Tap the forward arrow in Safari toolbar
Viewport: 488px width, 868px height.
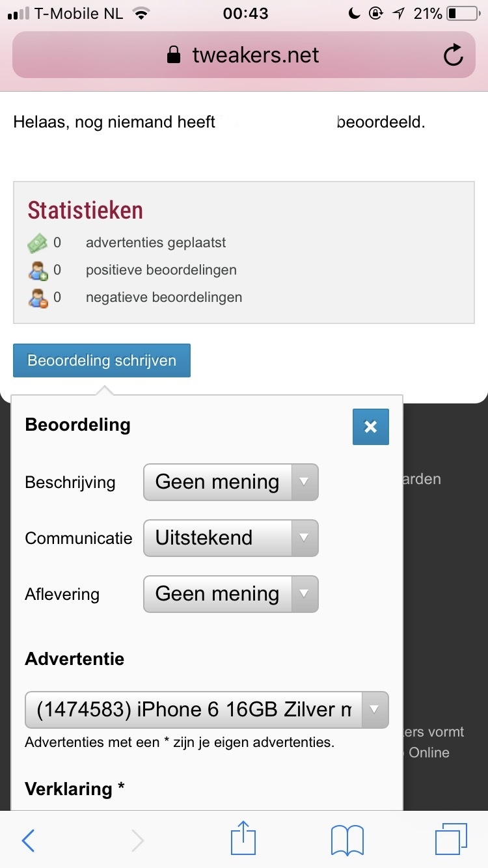tap(137, 840)
